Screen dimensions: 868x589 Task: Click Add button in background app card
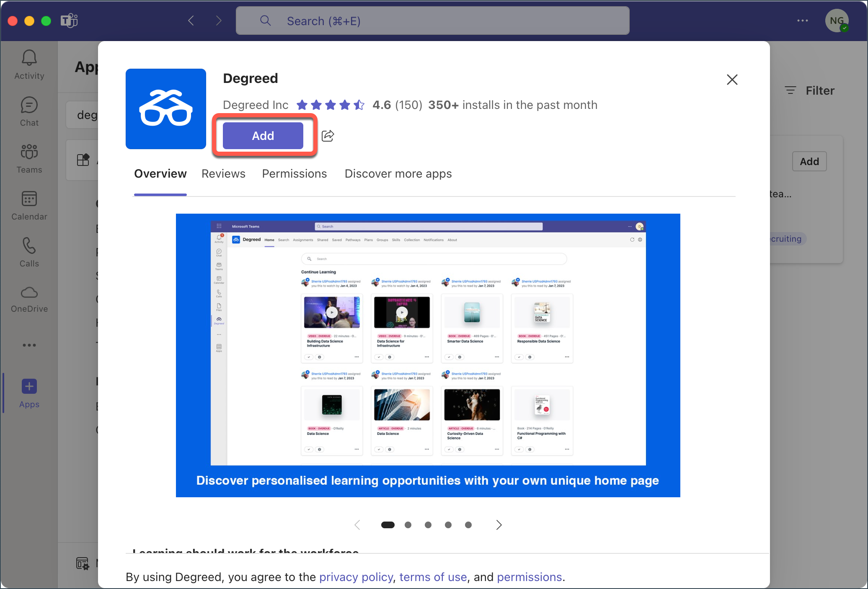(809, 161)
